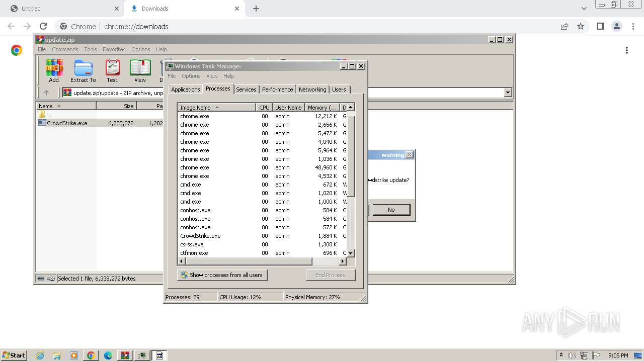The image size is (644, 362).
Task: Switch to the Applications tab in Task Manager
Action: point(185,89)
